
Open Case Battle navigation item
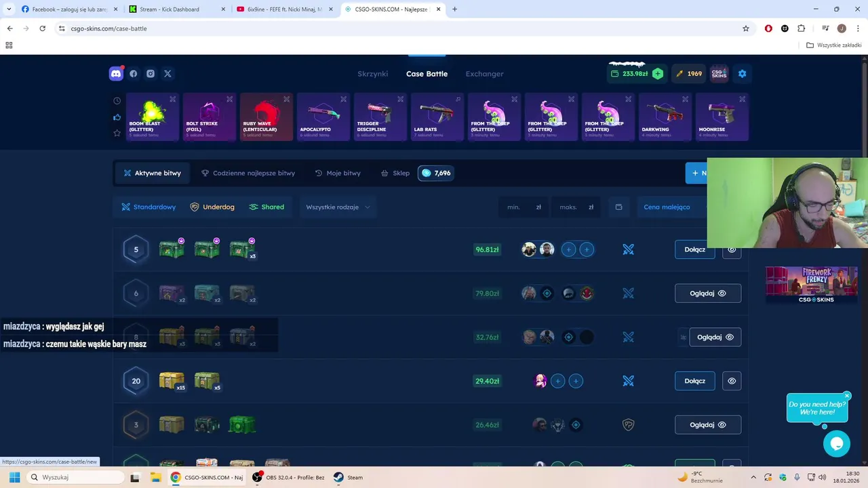(427, 74)
